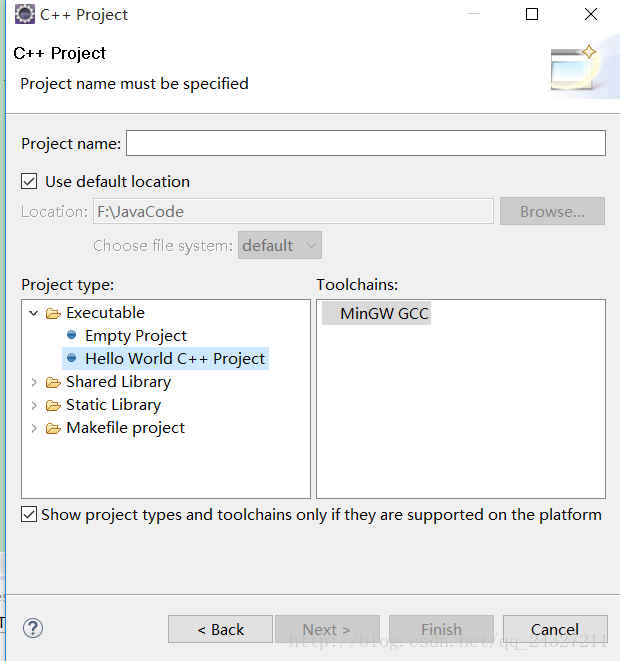Focus the Project name text field
The width and height of the screenshot is (620, 661).
366,143
